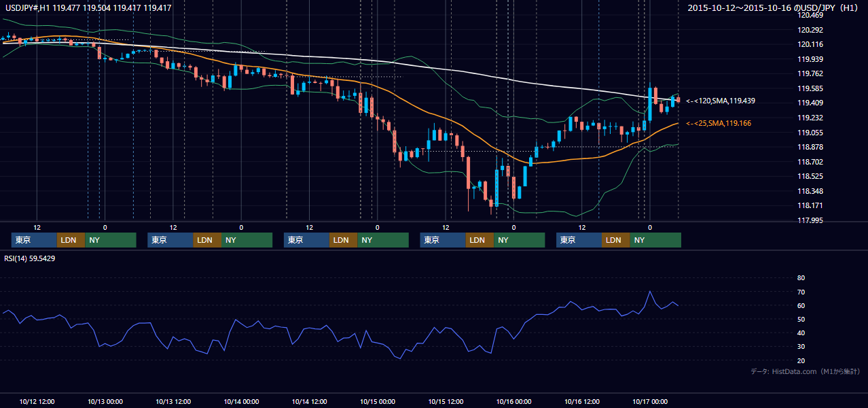Click price axis value 119.939
The height and width of the screenshot is (408, 868).
(x=810, y=59)
